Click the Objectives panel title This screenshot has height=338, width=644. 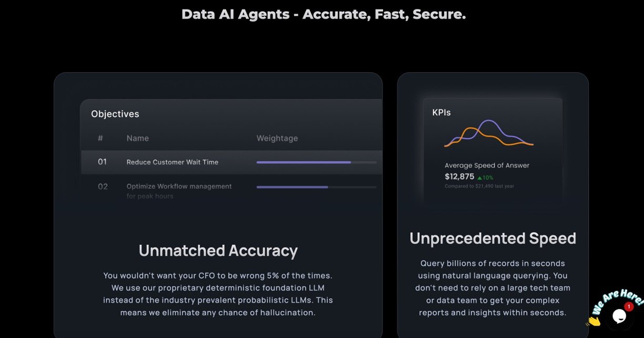[115, 114]
